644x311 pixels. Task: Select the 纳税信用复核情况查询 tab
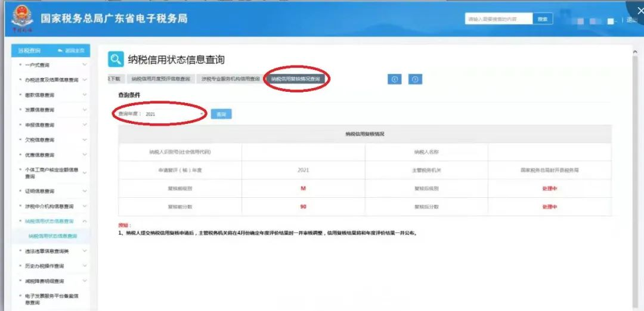pyautogui.click(x=295, y=79)
